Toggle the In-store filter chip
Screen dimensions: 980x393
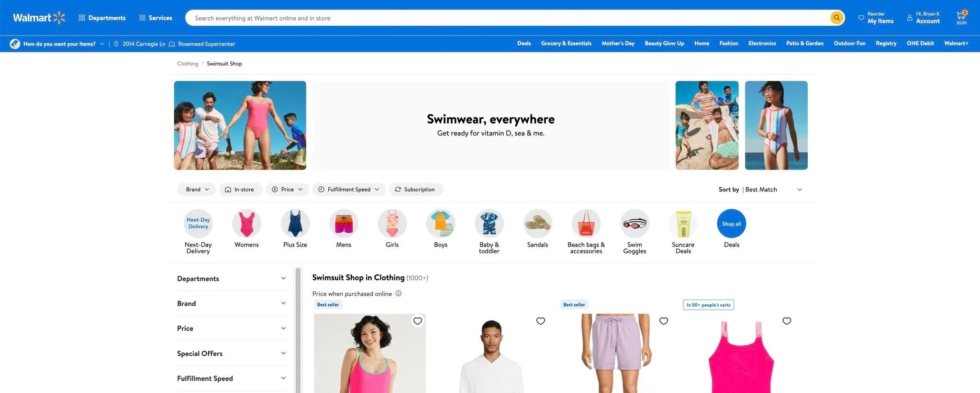pos(240,190)
